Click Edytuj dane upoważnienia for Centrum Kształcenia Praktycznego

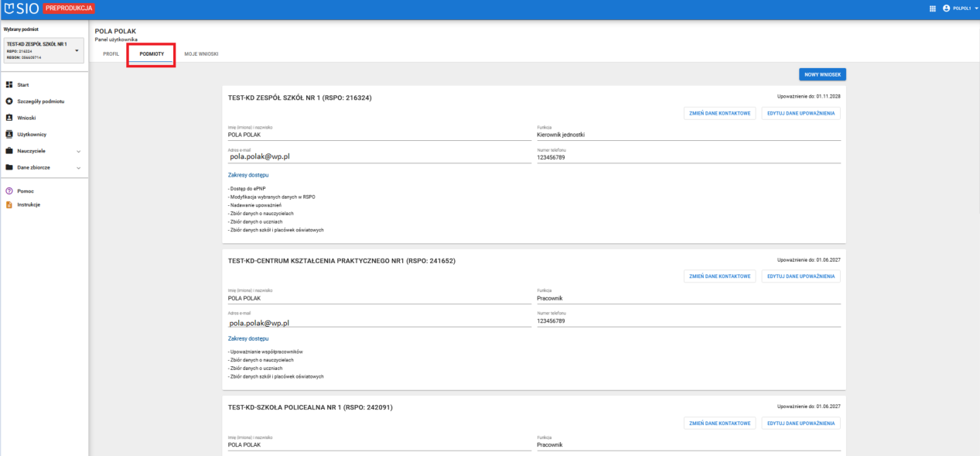click(x=801, y=276)
